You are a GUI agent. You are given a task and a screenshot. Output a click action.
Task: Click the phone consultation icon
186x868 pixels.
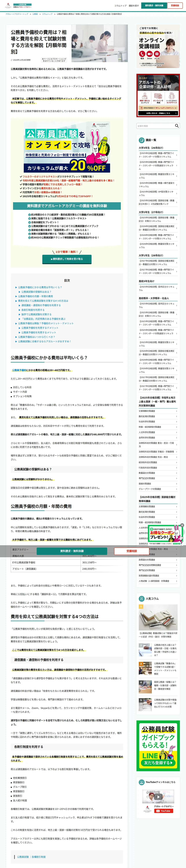(142, 54)
